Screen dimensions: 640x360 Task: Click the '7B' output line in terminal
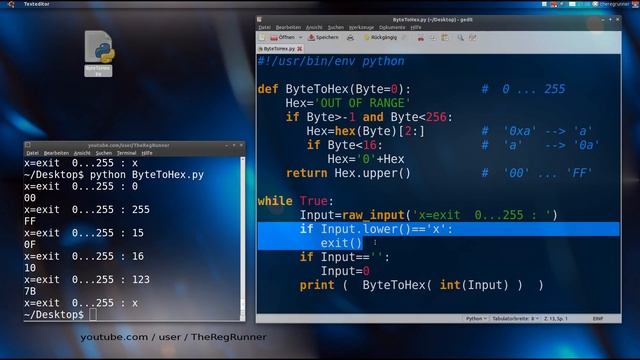pos(30,291)
